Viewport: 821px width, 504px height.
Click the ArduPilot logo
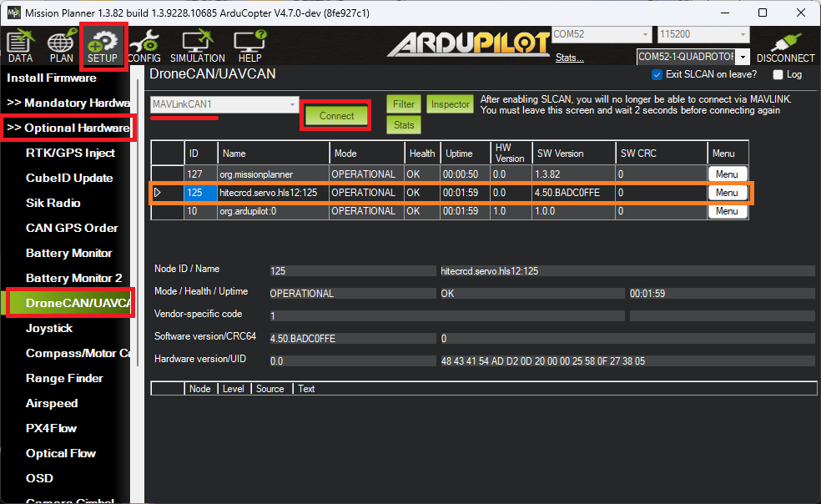coord(467,44)
